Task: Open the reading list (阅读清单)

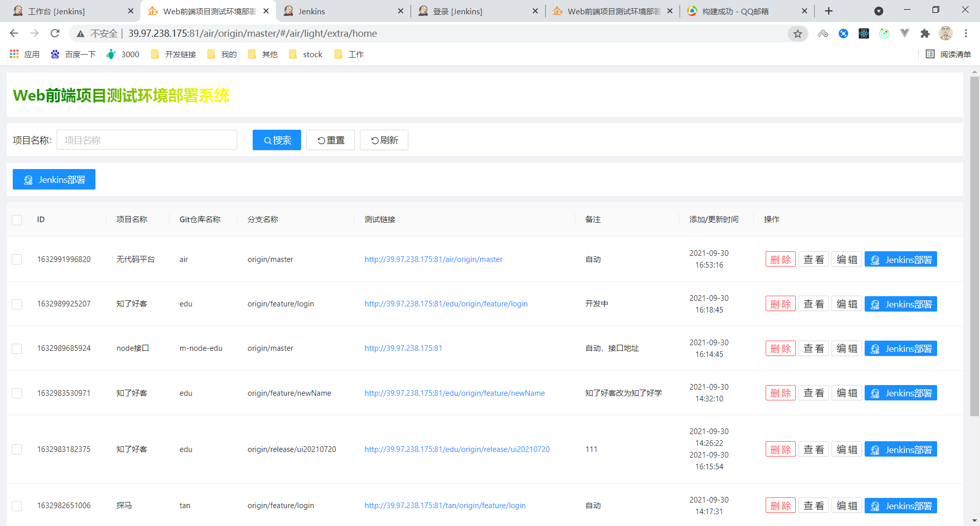Action: click(x=948, y=54)
